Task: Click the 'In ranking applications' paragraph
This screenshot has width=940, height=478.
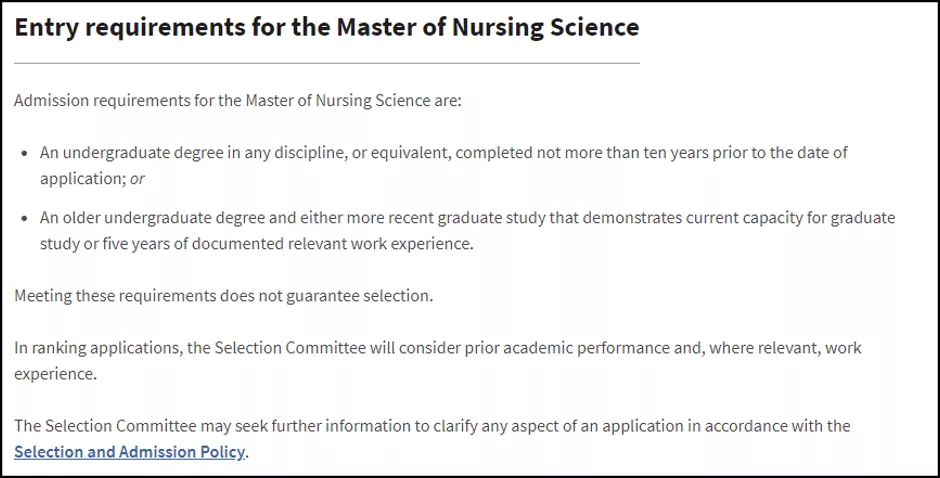Action: [438, 360]
